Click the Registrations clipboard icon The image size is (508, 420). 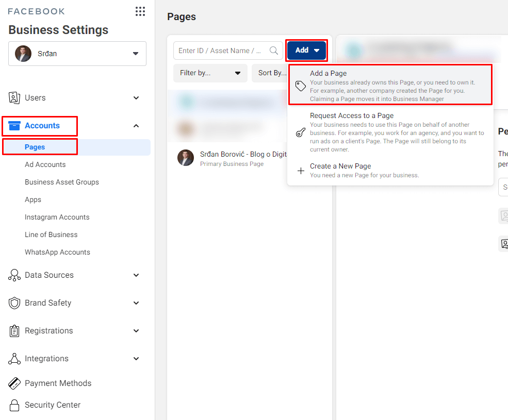14,331
